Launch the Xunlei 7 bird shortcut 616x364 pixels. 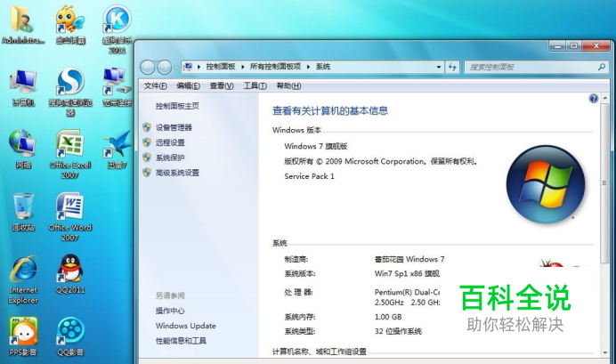(118, 150)
